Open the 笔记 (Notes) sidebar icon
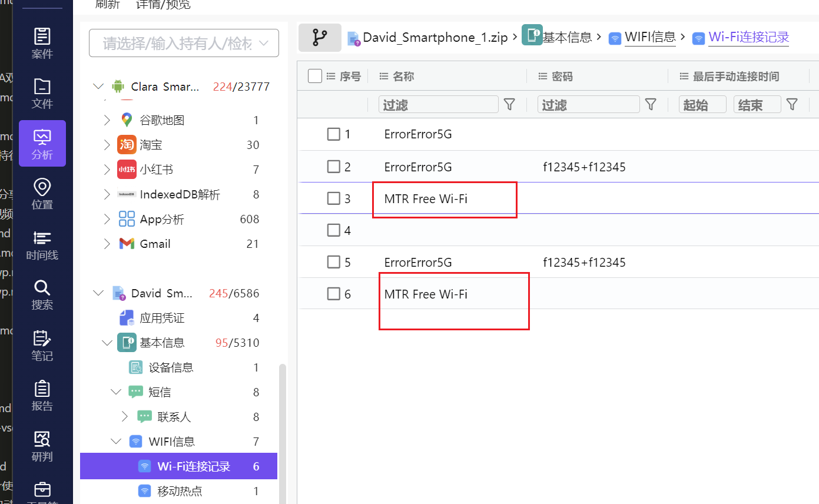 pos(42,346)
